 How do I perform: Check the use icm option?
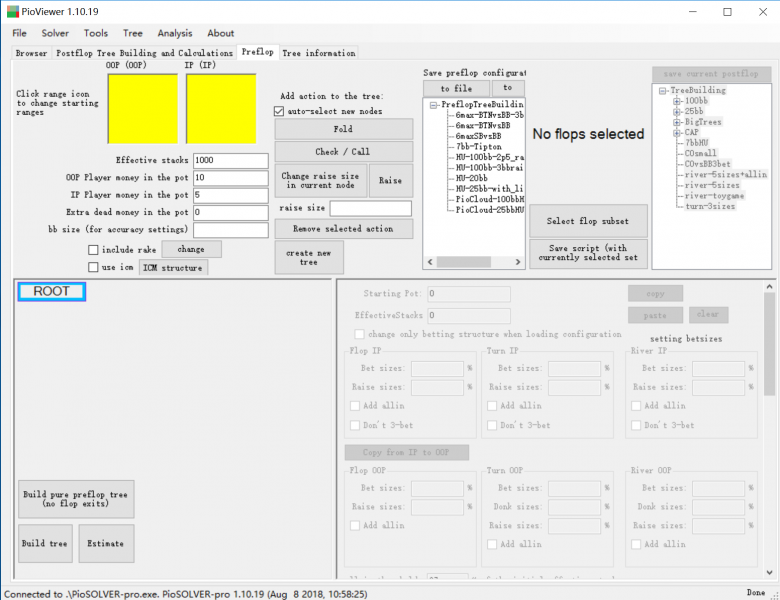(x=93, y=267)
